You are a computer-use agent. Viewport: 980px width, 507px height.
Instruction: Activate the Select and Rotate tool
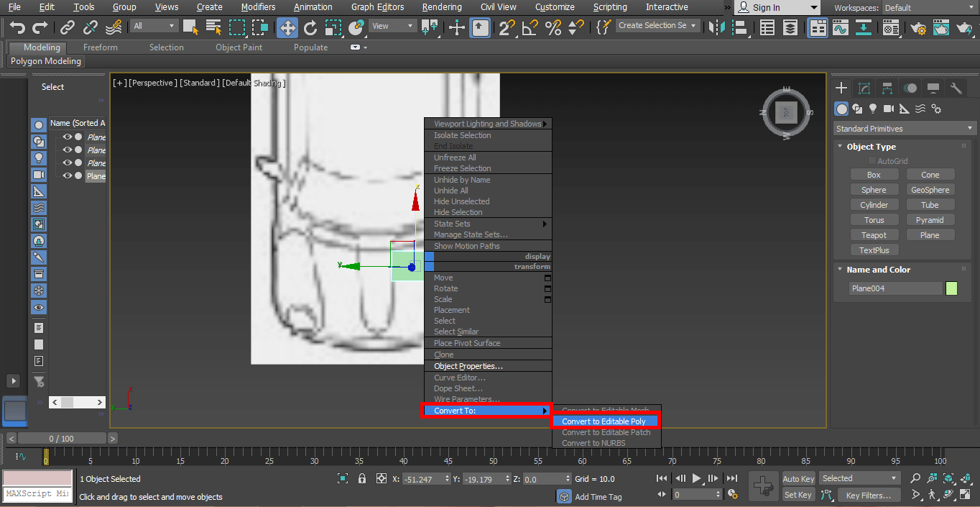pyautogui.click(x=310, y=27)
